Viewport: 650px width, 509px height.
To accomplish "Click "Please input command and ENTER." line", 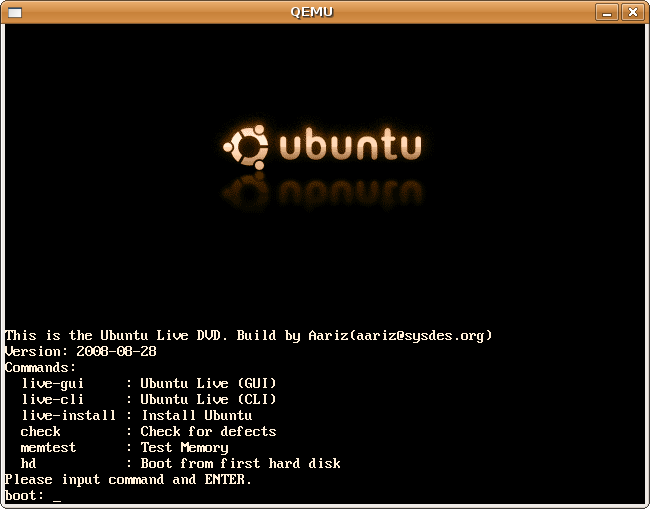I will (129, 480).
